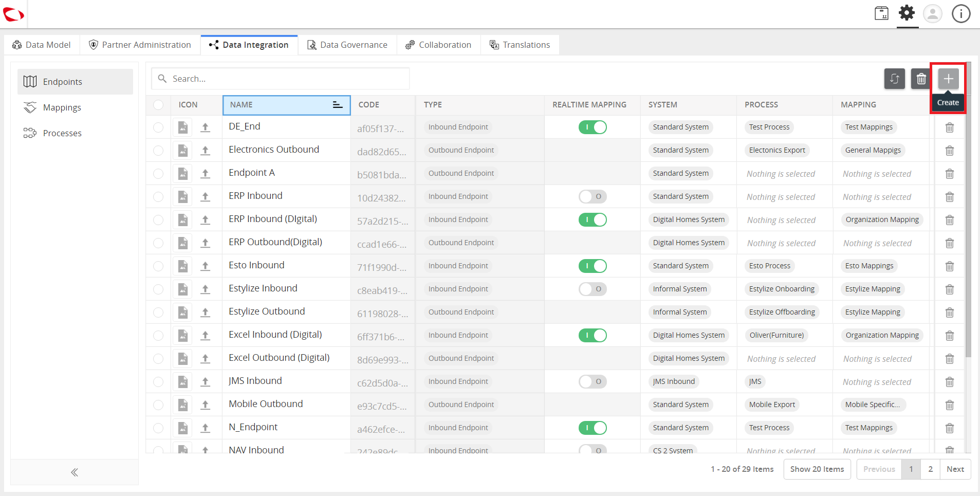Upload icon for Endpoint A row

206,174
